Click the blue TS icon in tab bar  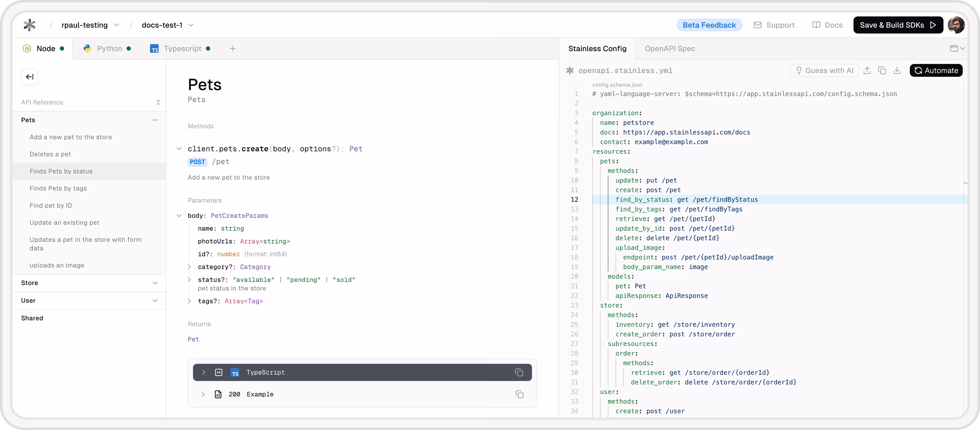(154, 49)
